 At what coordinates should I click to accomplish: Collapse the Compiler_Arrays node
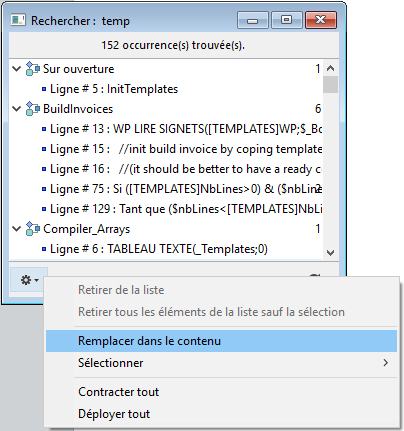pyautogui.click(x=16, y=229)
